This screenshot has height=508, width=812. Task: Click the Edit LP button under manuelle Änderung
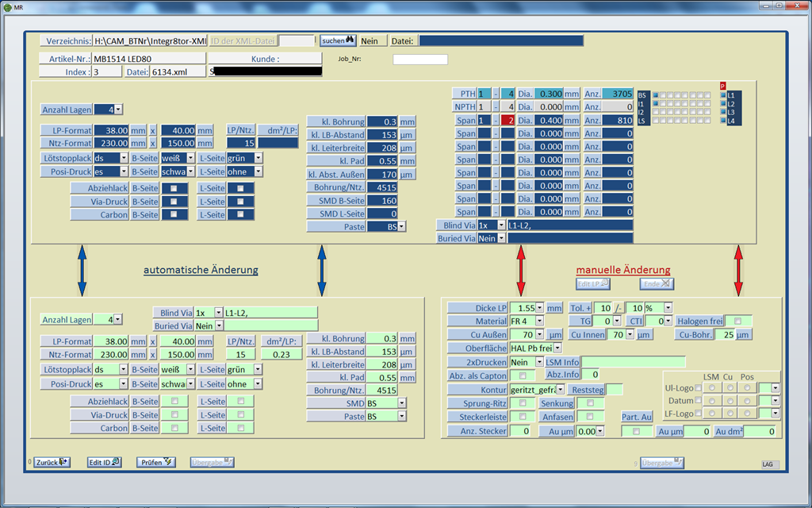click(593, 283)
